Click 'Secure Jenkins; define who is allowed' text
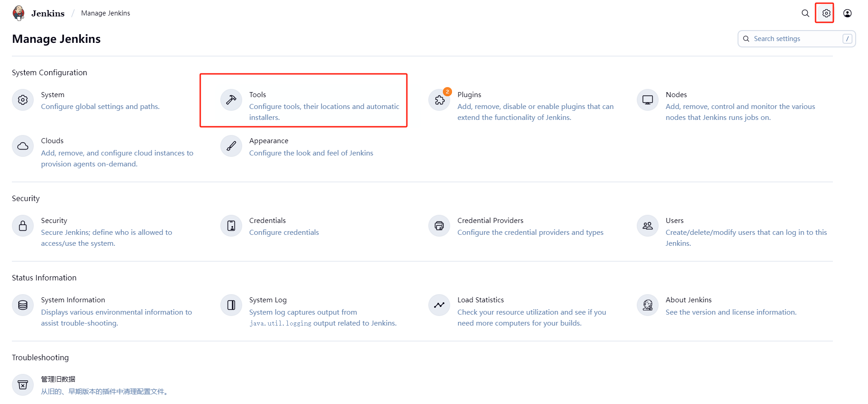The height and width of the screenshot is (404, 868). [106, 238]
